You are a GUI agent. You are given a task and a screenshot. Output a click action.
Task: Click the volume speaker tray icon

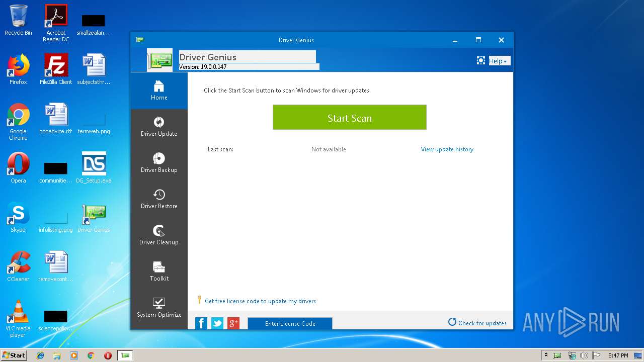pos(584,355)
